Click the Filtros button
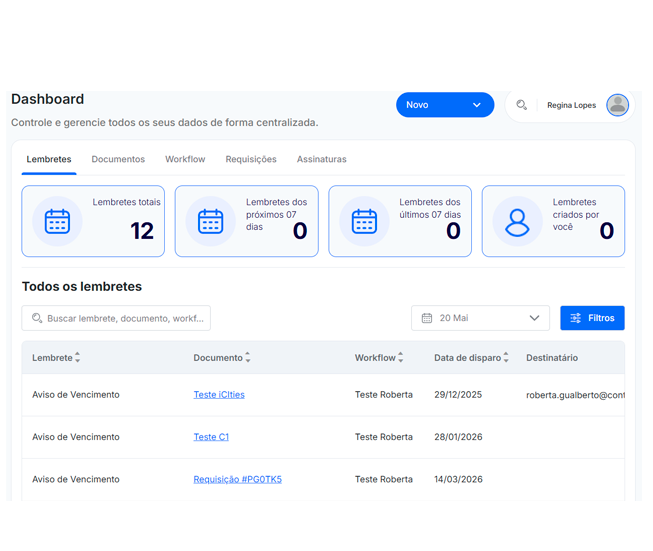This screenshot has width=653, height=551. coord(592,318)
